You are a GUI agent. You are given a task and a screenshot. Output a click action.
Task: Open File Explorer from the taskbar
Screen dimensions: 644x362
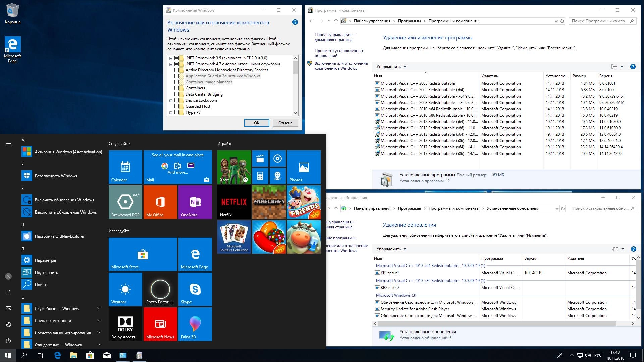pos(73,355)
